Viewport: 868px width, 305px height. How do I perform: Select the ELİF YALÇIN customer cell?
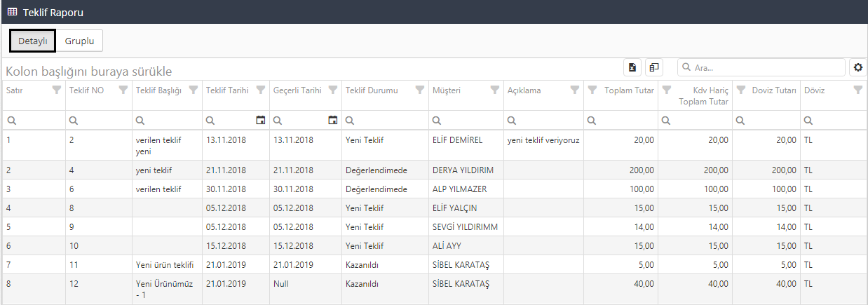coord(466,208)
